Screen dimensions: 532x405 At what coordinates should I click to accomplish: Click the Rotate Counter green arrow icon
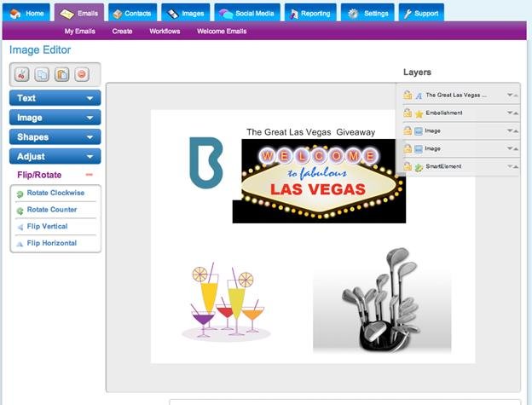[x=20, y=211]
